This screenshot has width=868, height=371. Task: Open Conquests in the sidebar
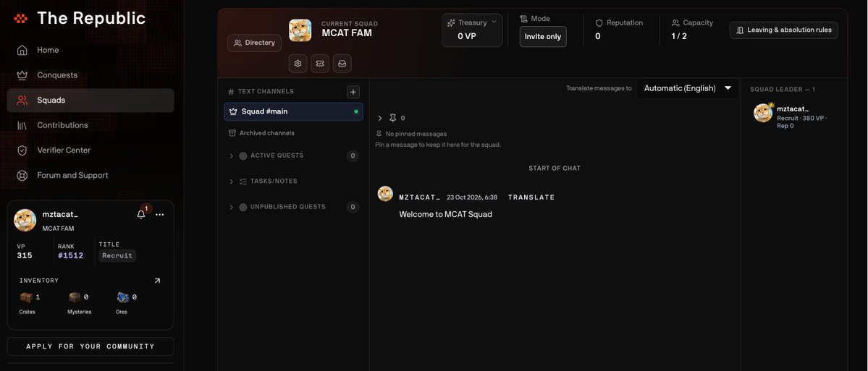[x=90, y=75]
